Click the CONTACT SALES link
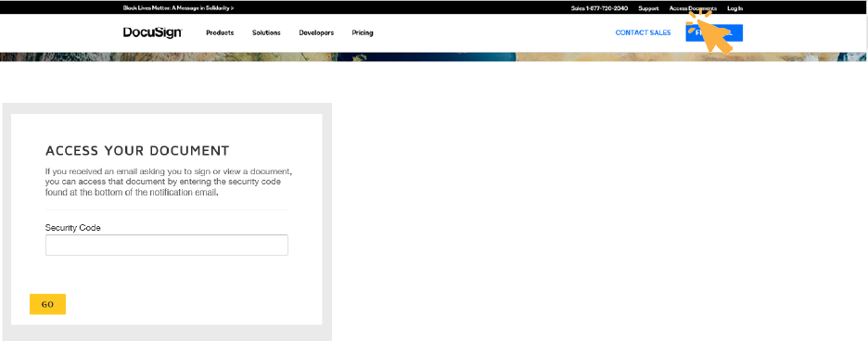Viewport: 868px width, 341px height. (643, 32)
